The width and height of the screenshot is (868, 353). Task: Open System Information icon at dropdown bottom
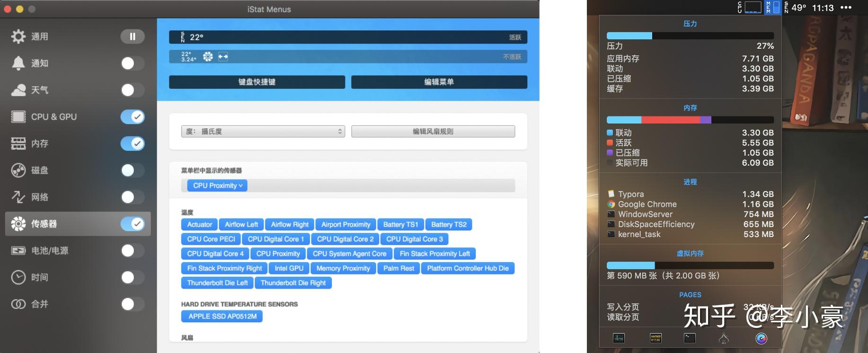pos(724,338)
